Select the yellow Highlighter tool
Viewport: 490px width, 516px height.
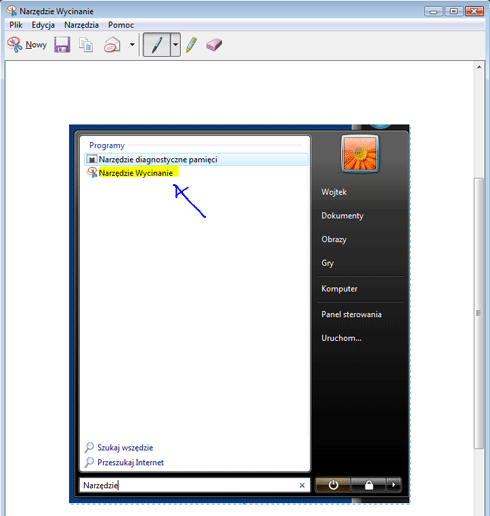tap(191, 45)
